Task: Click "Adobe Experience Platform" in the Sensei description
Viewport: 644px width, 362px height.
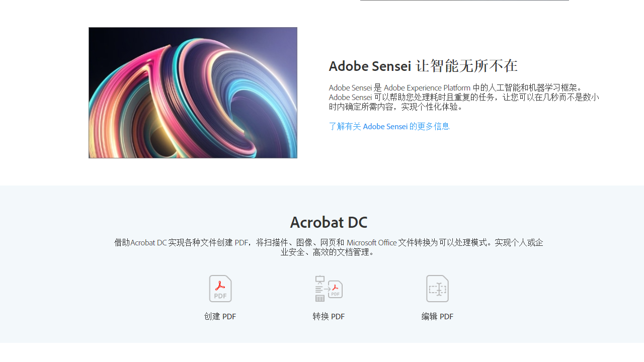Action: pyautogui.click(x=427, y=87)
